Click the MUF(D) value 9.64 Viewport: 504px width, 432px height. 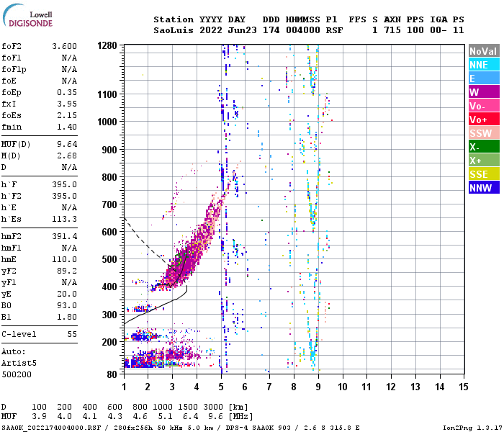click(67, 144)
